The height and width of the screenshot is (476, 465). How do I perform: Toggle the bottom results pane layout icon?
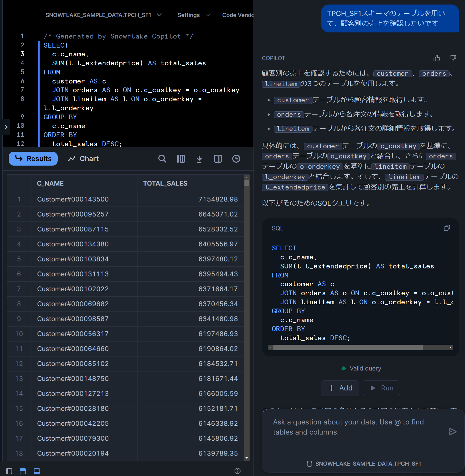pyautogui.click(x=37, y=471)
